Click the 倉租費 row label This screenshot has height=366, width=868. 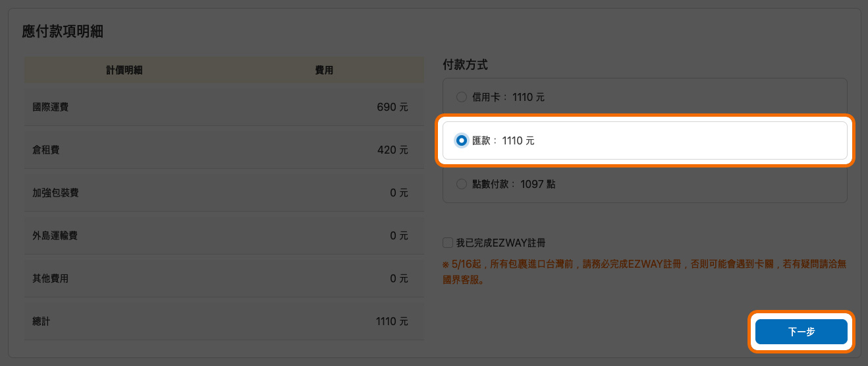point(45,150)
